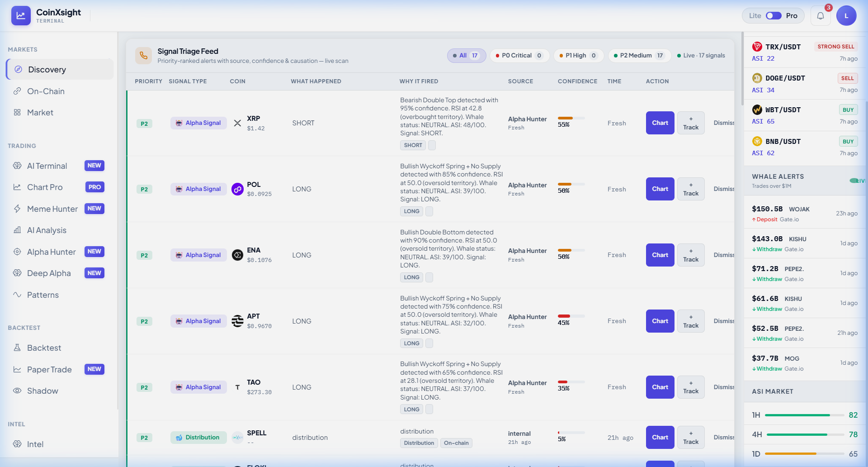Open Market in the sidebar
Screen dimensions: 868x467
click(x=60, y=112)
